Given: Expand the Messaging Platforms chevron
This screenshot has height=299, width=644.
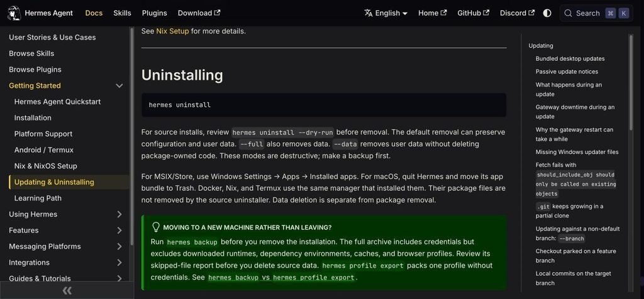Looking at the screenshot, I should 119,246.
